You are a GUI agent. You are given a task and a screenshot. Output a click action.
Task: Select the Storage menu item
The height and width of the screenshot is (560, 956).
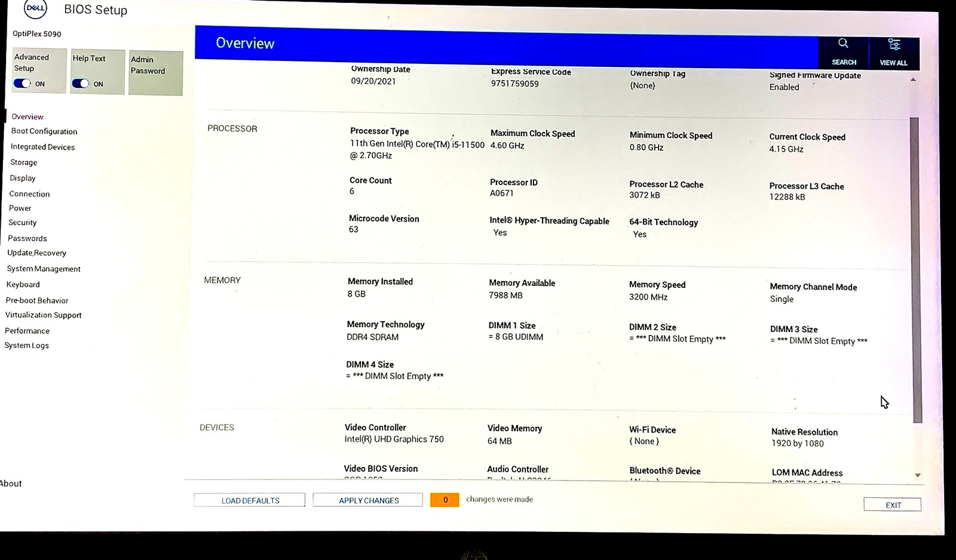[24, 162]
